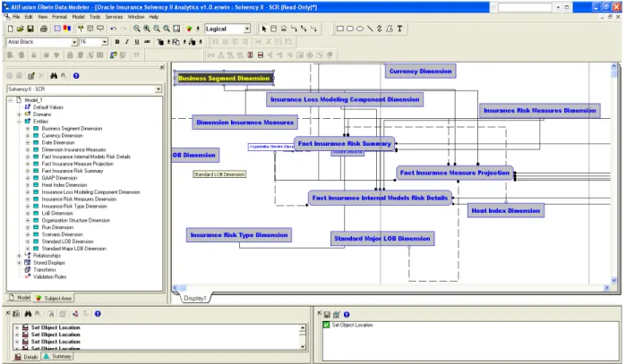
Task: Click binoculars Find icon in Action Log
Action: [x=28, y=314]
